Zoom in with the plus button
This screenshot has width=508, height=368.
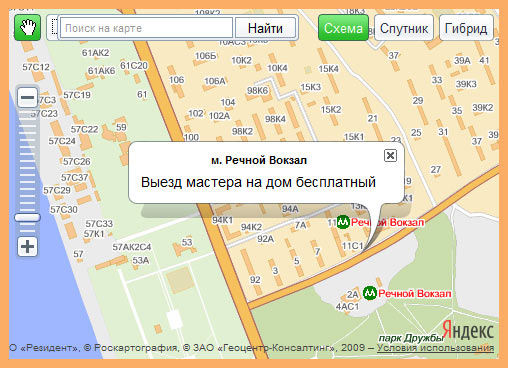point(27,247)
